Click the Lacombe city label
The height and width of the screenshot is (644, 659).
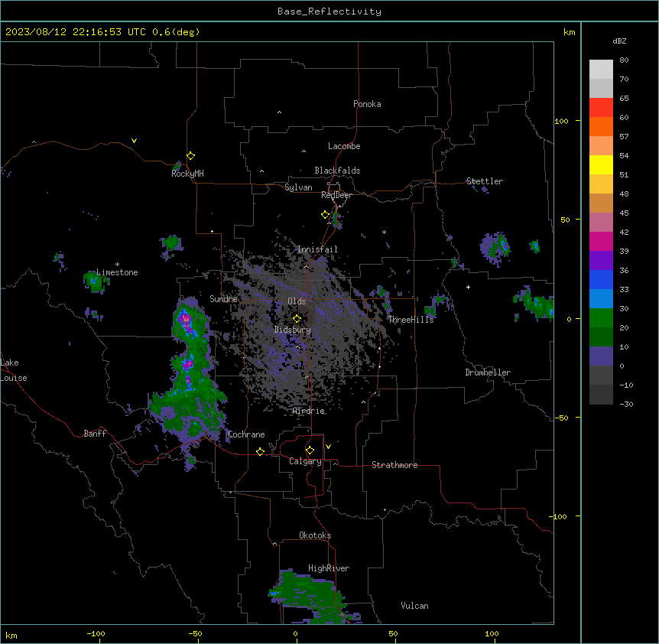pyautogui.click(x=344, y=146)
